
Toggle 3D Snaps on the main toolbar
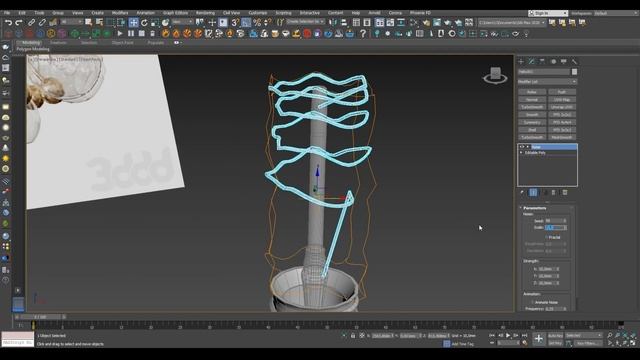235,22
